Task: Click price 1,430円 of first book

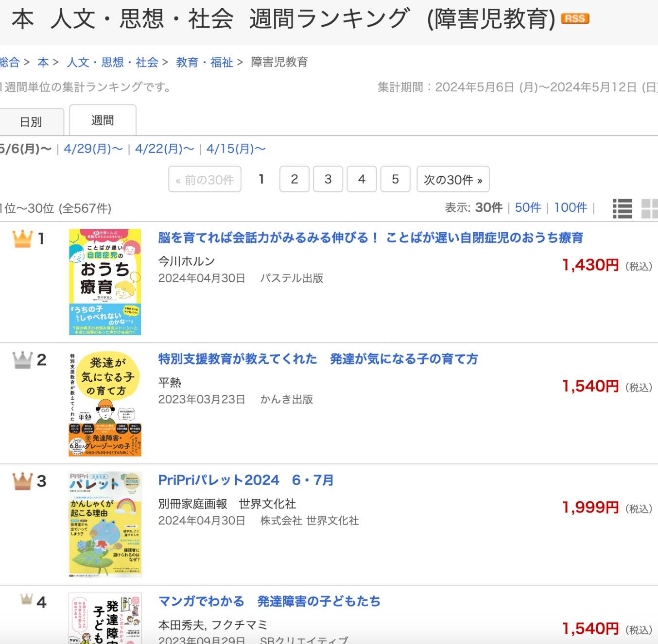Action: (590, 265)
